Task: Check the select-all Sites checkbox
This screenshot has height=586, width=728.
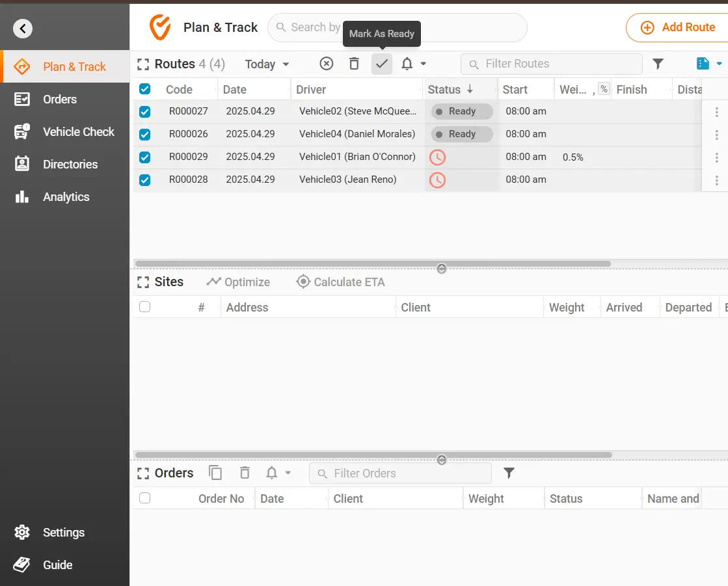Action: tap(145, 307)
